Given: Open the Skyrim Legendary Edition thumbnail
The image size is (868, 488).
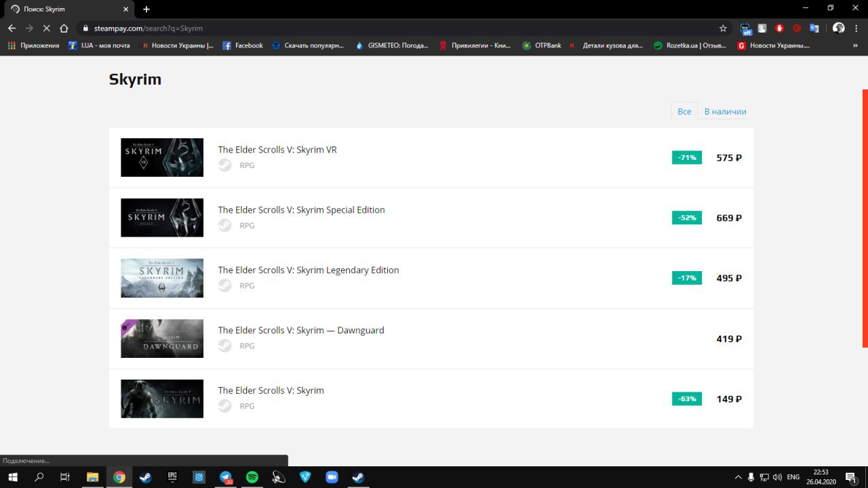Looking at the screenshot, I should point(162,278).
